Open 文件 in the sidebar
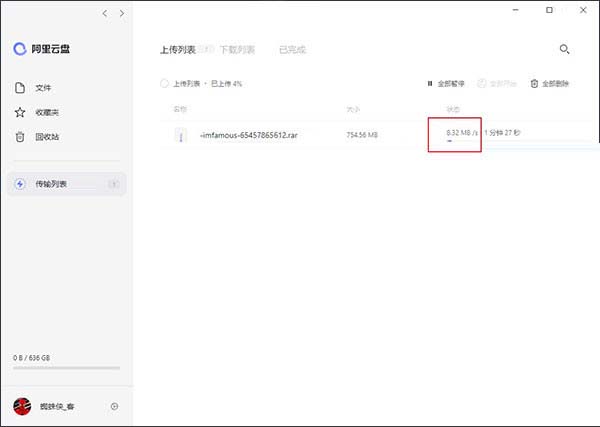The width and height of the screenshot is (600, 427). 43,88
